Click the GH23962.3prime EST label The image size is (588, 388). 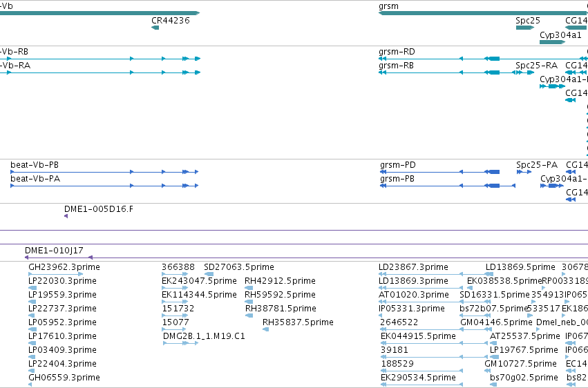coord(64,267)
